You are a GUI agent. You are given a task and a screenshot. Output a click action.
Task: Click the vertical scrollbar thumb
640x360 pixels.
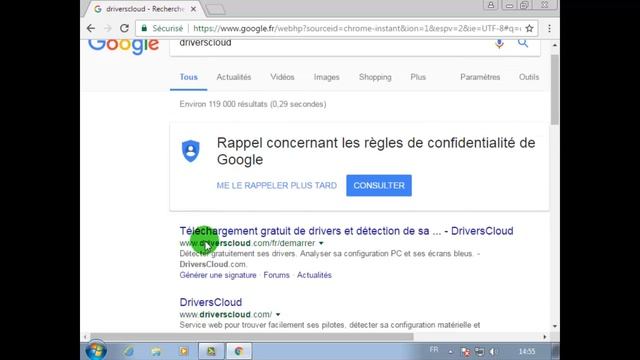tap(555, 90)
